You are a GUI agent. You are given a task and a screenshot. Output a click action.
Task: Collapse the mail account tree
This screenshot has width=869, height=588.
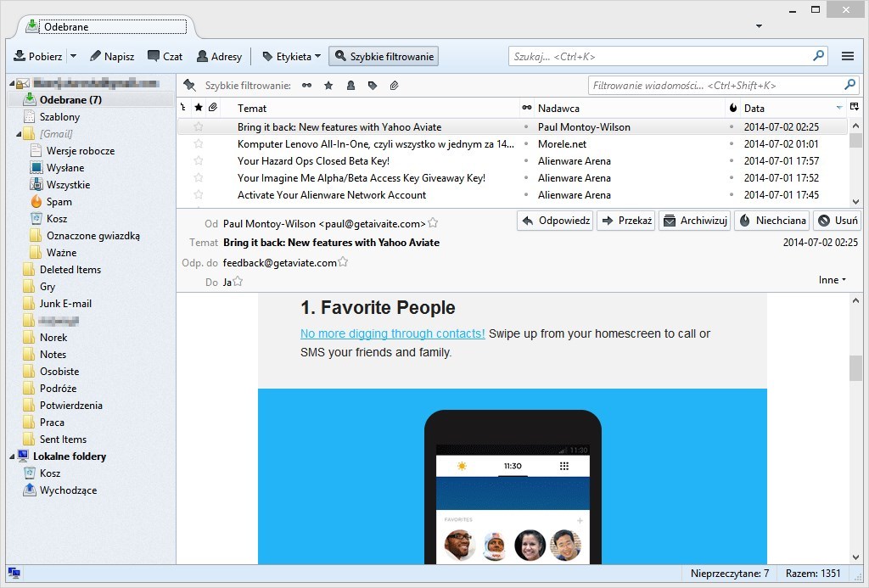click(12, 83)
